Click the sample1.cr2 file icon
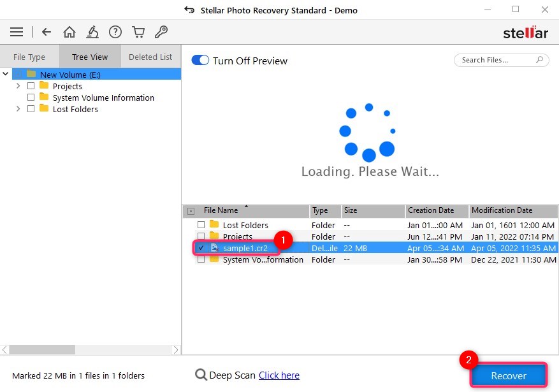The width and height of the screenshot is (559, 392). pyautogui.click(x=214, y=248)
